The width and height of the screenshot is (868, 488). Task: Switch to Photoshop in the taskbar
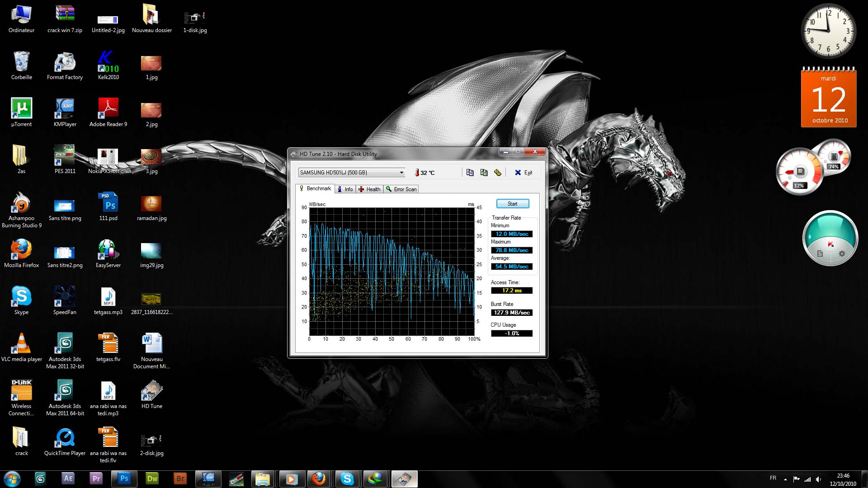124,479
